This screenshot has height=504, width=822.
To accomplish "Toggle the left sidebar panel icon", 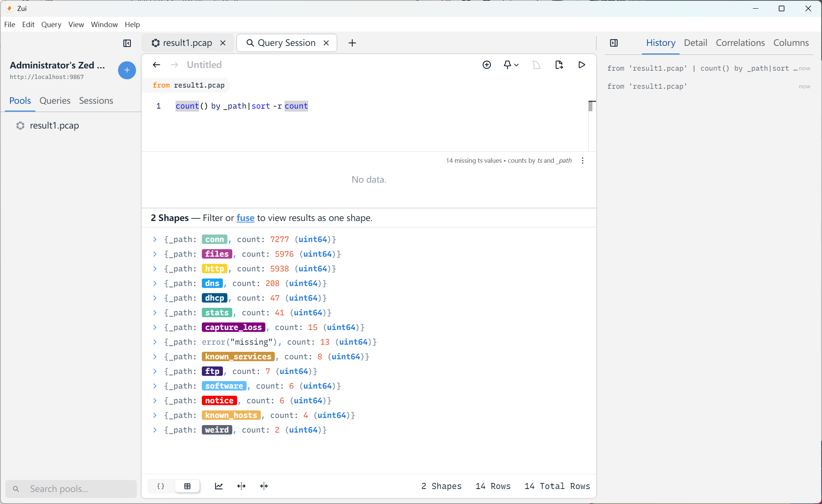I will (127, 43).
